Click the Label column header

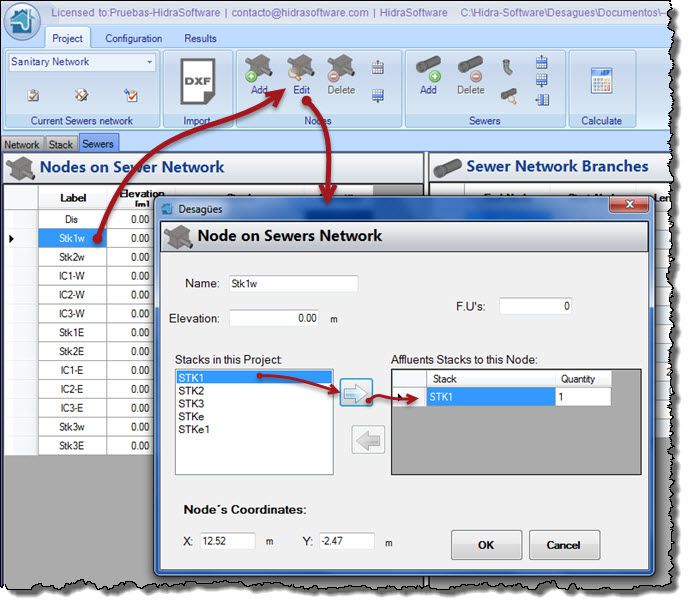[73, 198]
